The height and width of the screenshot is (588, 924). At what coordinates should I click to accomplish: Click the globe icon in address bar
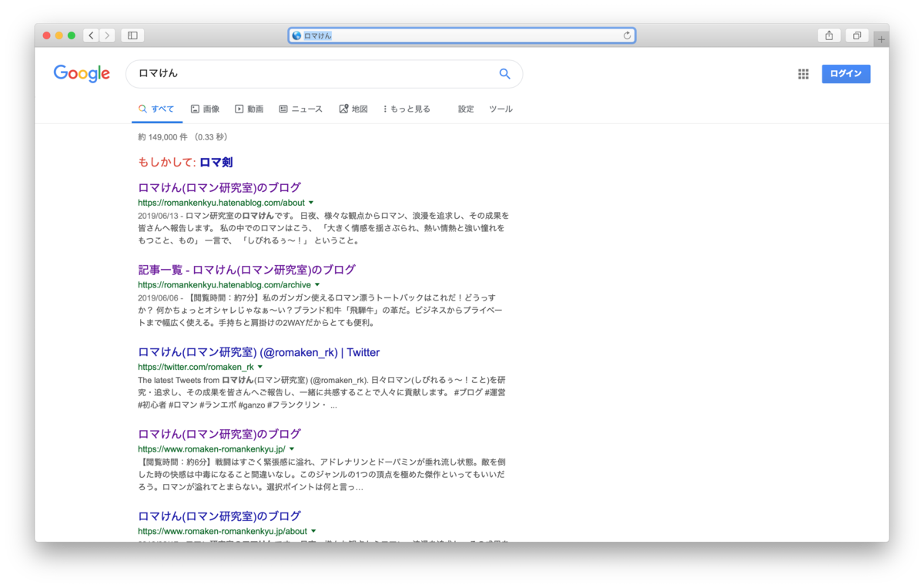[296, 35]
